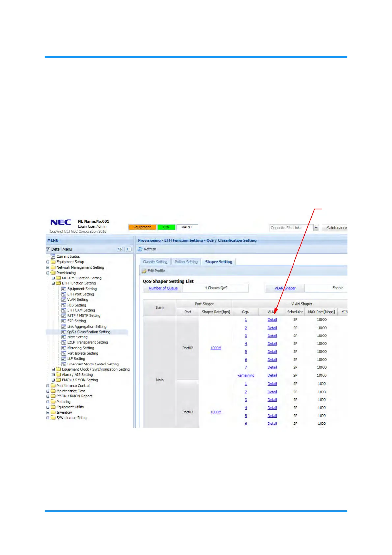Click the Refresh icon

click(x=140, y=249)
